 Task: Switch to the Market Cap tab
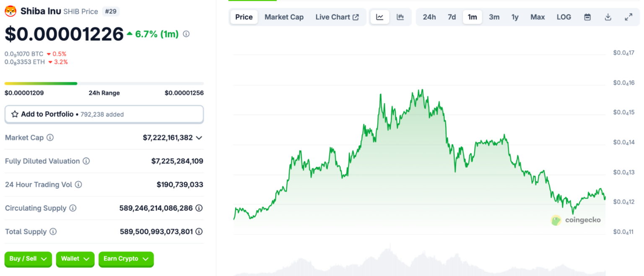(x=284, y=17)
